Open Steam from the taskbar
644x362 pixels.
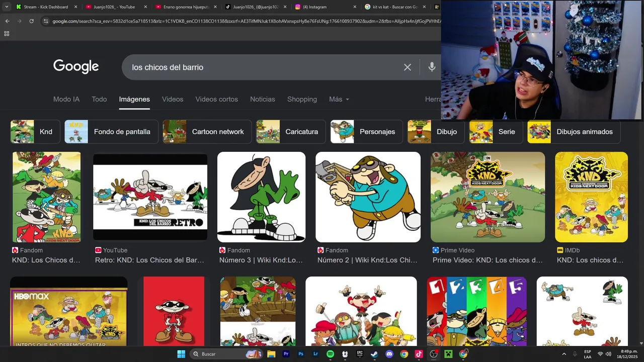(374, 354)
